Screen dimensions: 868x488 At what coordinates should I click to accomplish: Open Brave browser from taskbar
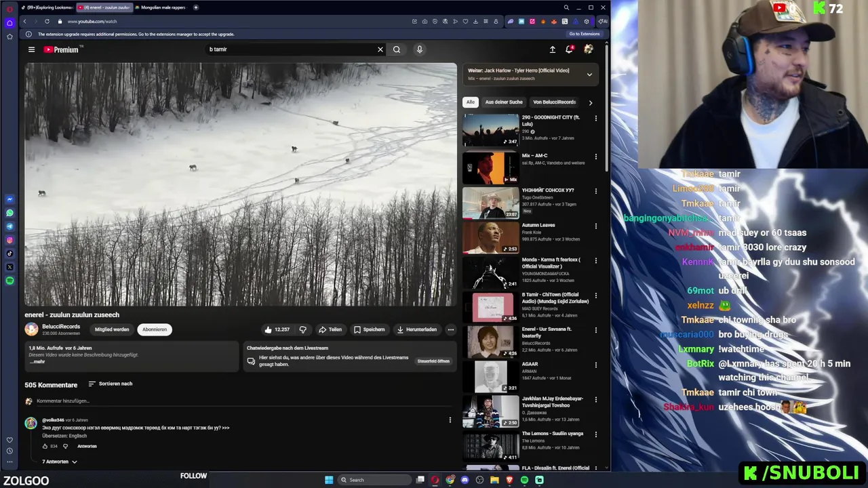pyautogui.click(x=509, y=480)
